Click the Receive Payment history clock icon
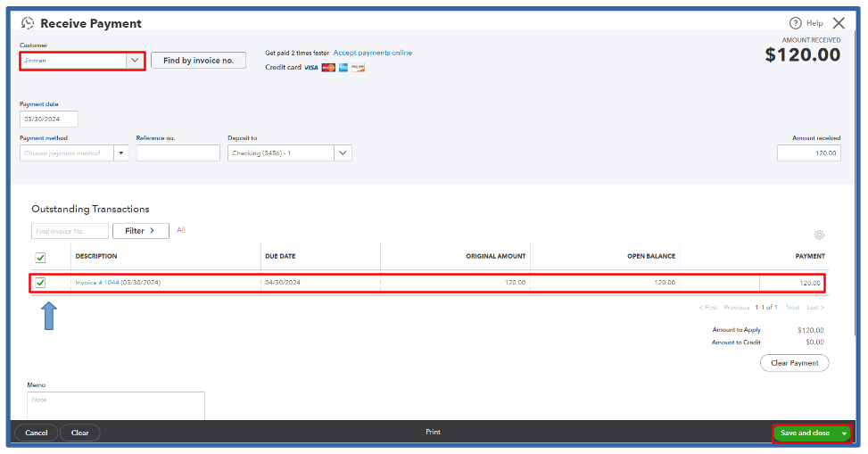 [28, 23]
